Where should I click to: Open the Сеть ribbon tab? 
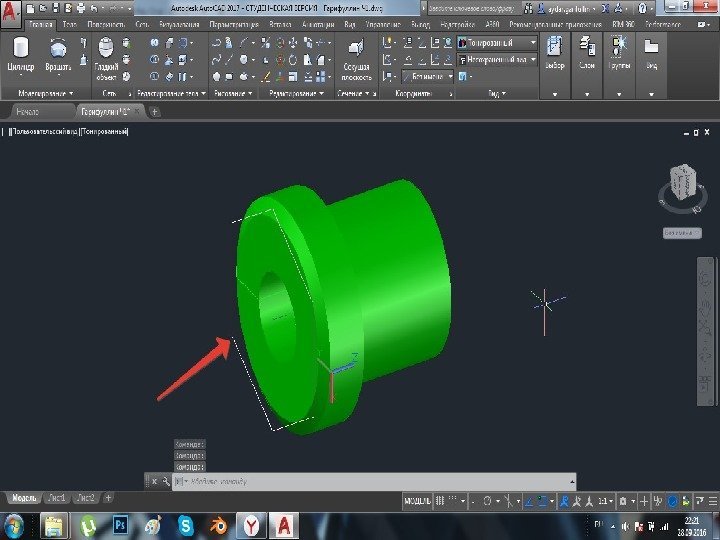[x=141, y=23]
